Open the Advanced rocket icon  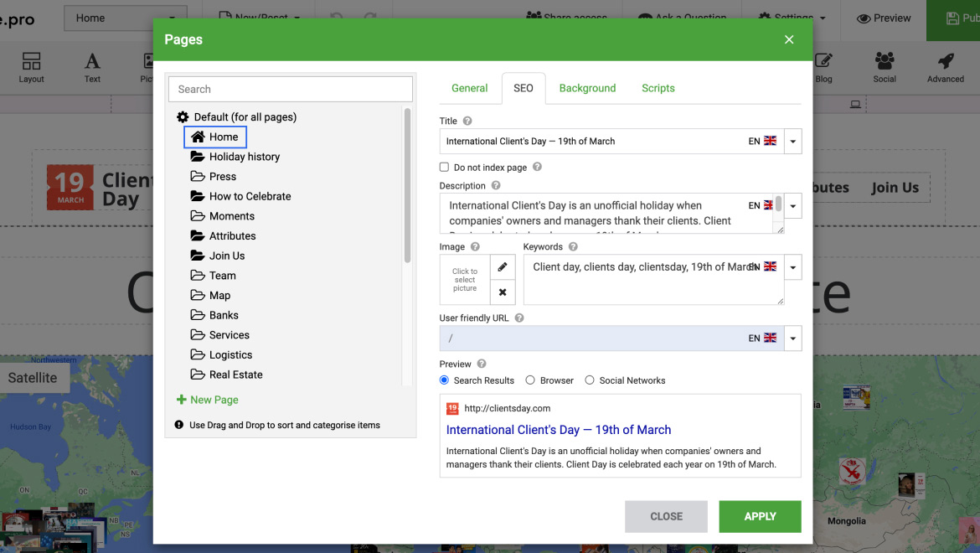[x=945, y=67]
